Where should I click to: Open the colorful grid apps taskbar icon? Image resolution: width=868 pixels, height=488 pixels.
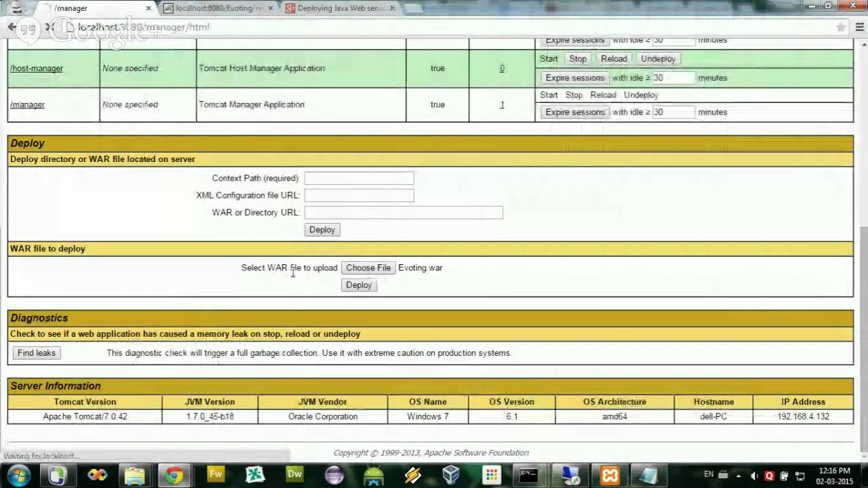pyautogui.click(x=491, y=475)
